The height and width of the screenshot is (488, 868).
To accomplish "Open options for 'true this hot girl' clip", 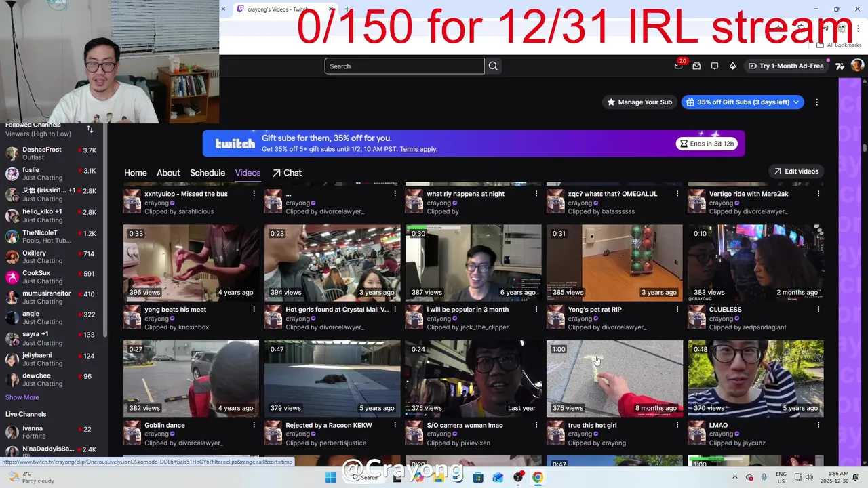I will (x=677, y=425).
